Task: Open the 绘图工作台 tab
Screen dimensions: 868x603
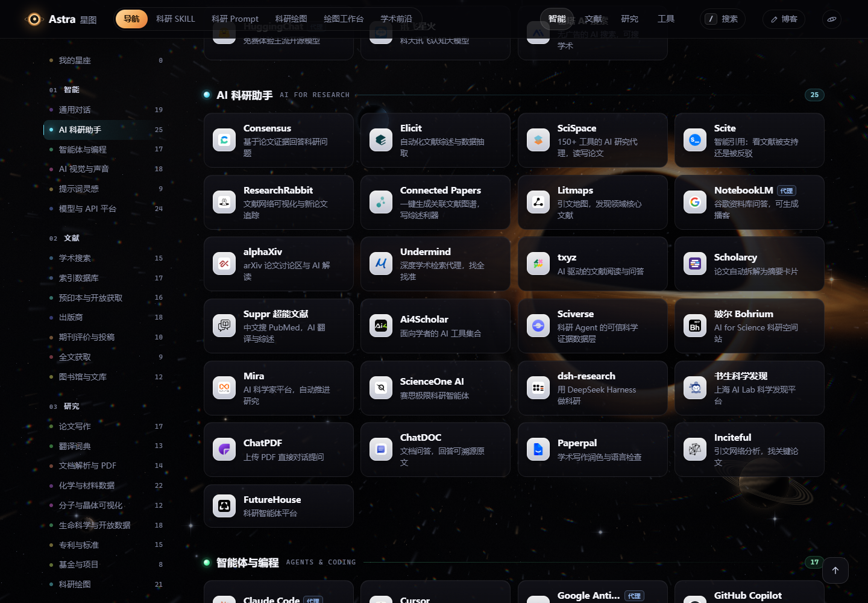Action: click(344, 19)
